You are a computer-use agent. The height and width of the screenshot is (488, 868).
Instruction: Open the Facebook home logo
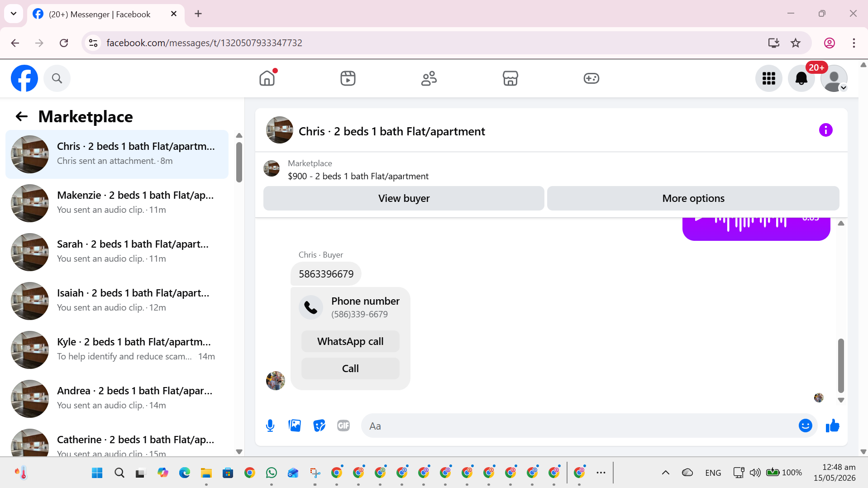tap(24, 78)
